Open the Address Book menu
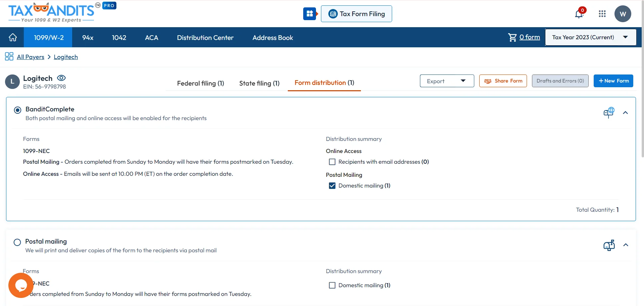This screenshot has height=306, width=644. pyautogui.click(x=273, y=38)
